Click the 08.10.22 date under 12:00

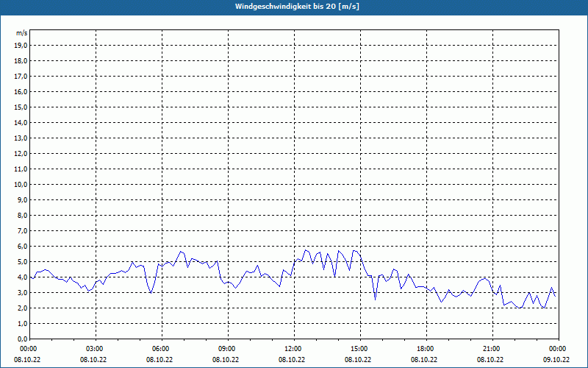pyautogui.click(x=291, y=359)
